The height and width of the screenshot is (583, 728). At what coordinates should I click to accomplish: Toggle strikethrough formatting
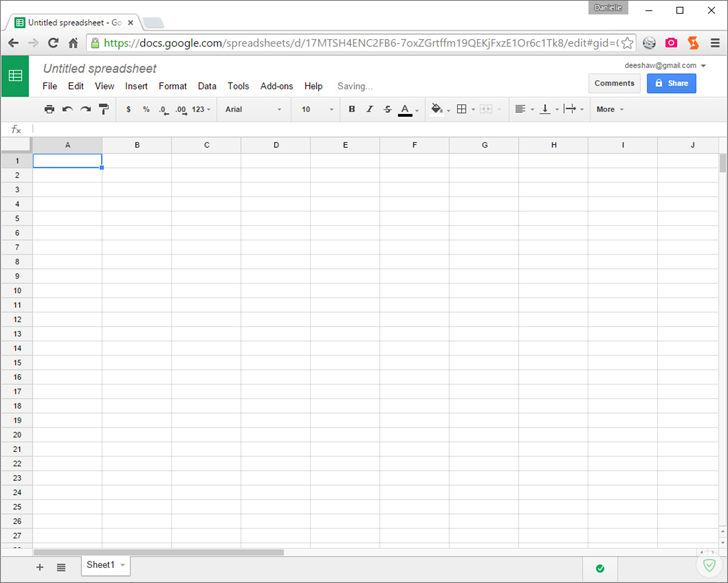click(387, 109)
